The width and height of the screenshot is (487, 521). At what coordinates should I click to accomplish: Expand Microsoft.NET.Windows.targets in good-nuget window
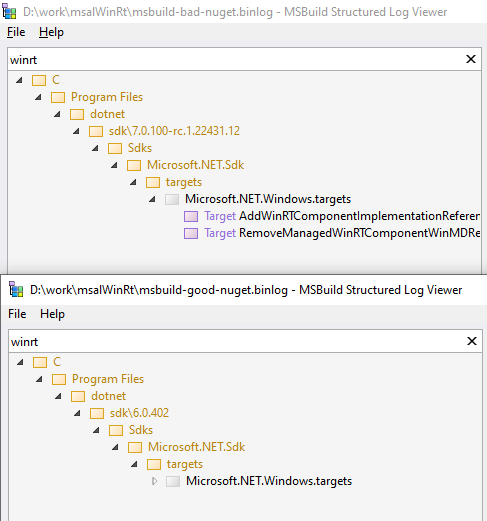154,481
